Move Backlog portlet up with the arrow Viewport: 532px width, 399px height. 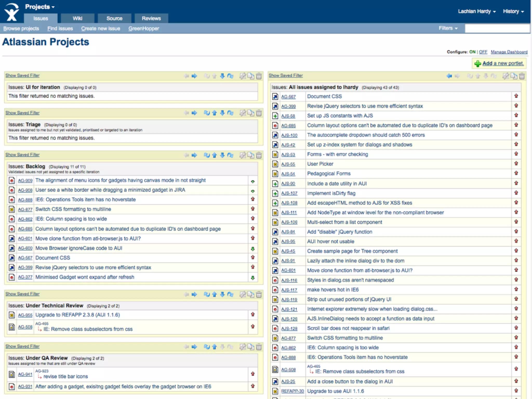tap(214, 155)
